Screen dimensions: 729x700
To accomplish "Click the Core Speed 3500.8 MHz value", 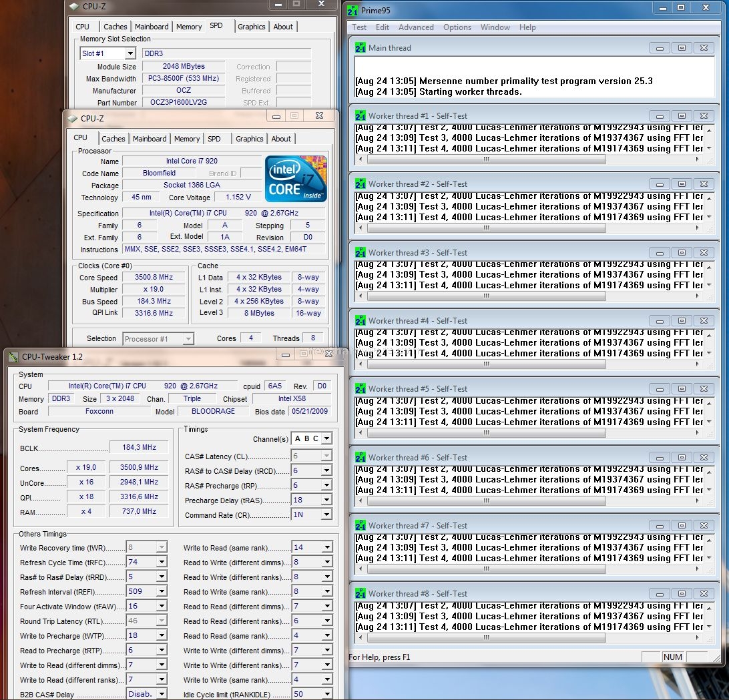I will (x=154, y=277).
